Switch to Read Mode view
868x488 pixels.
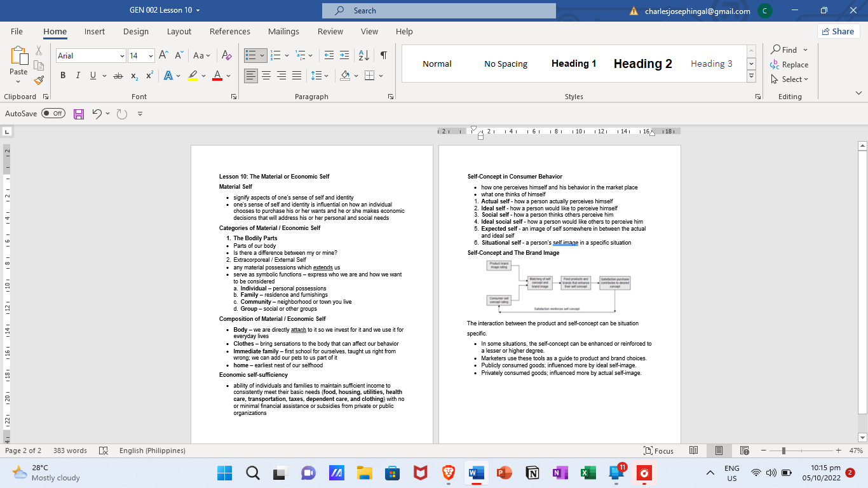tap(694, 451)
